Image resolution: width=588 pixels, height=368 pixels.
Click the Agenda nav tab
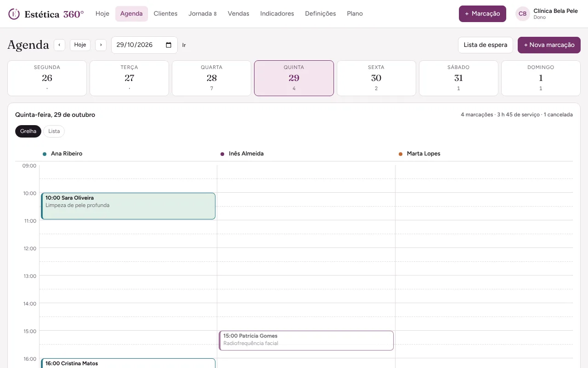pos(131,14)
